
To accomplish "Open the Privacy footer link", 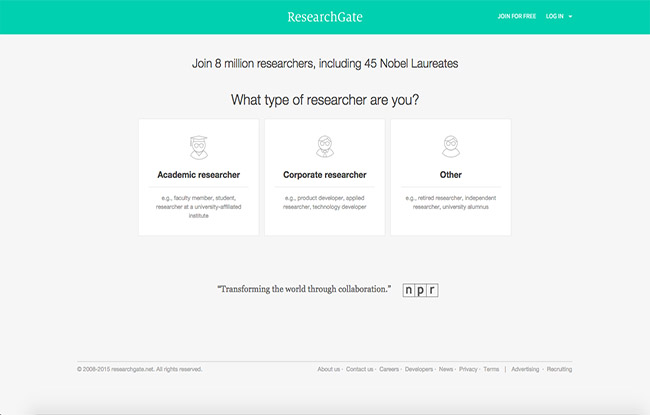I will pyautogui.click(x=468, y=369).
